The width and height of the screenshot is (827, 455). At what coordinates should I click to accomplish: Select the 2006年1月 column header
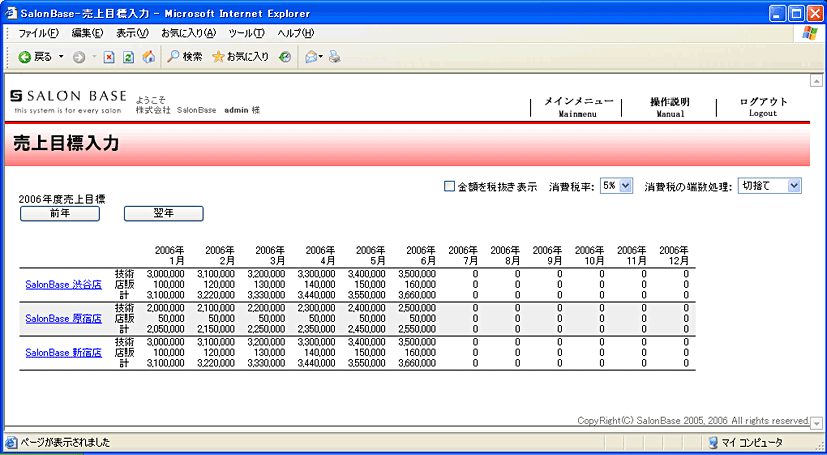[169, 255]
